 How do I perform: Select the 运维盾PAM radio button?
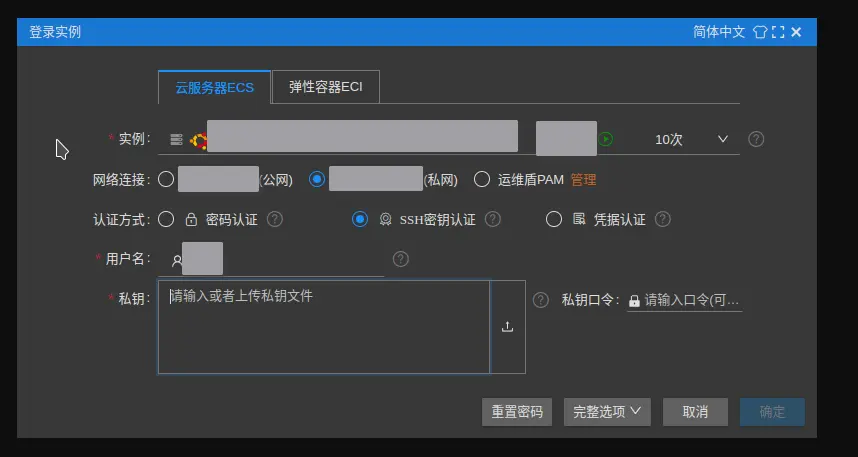click(x=482, y=180)
